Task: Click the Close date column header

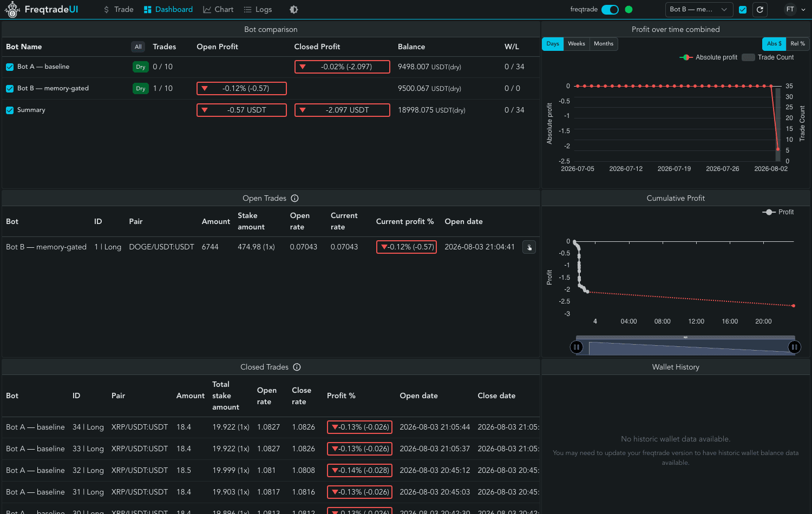Action: click(496, 396)
